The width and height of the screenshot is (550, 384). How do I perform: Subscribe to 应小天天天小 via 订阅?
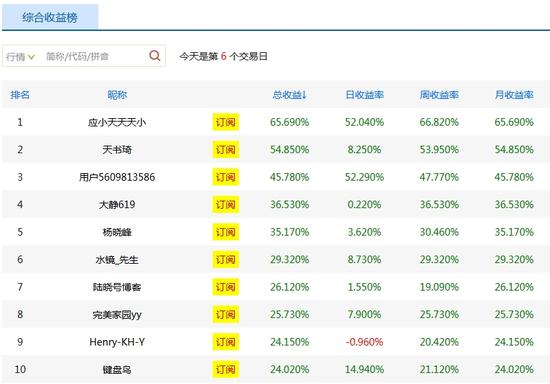pos(226,122)
